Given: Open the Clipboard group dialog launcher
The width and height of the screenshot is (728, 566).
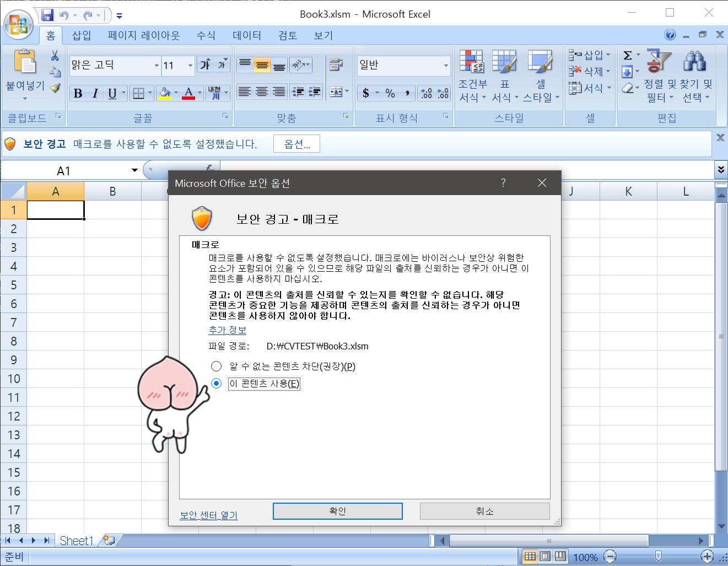Looking at the screenshot, I should 58,117.
